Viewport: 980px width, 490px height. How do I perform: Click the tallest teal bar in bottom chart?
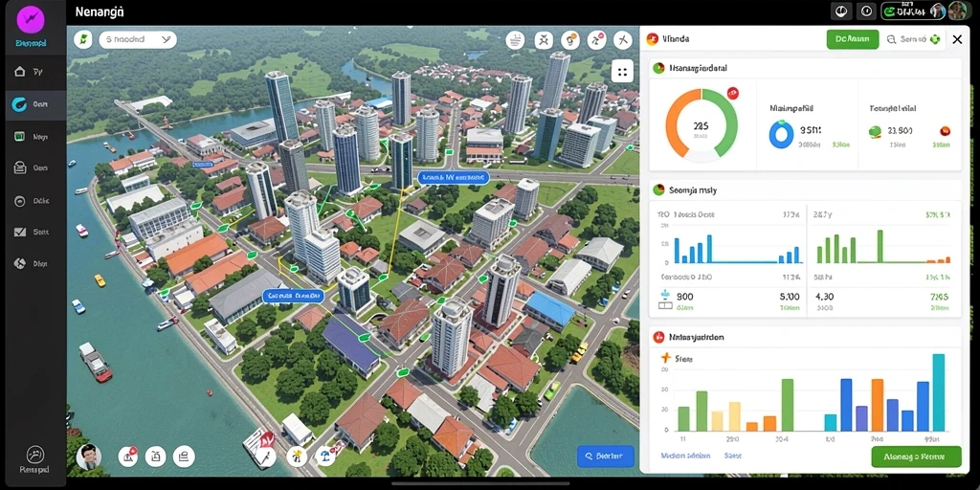click(938, 392)
